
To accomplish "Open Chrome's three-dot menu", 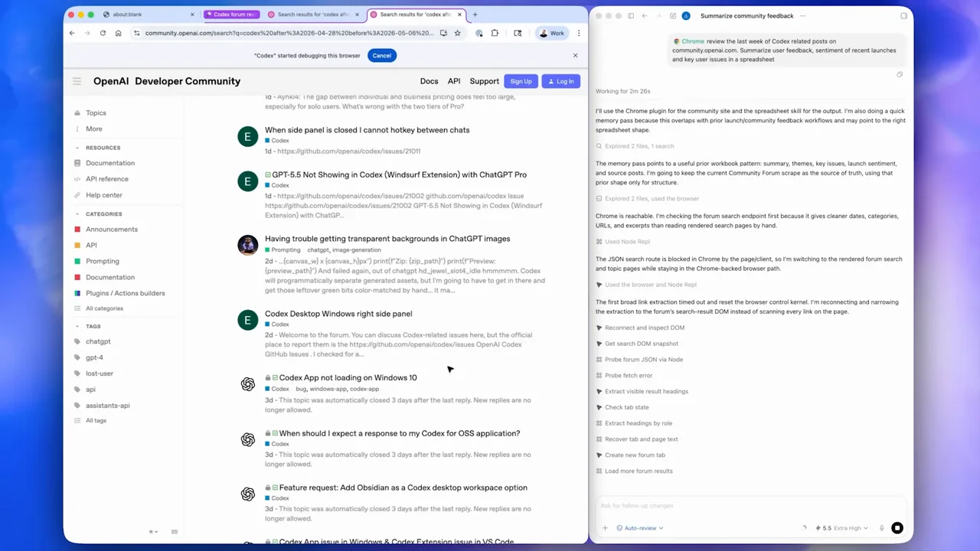I will 579,33.
